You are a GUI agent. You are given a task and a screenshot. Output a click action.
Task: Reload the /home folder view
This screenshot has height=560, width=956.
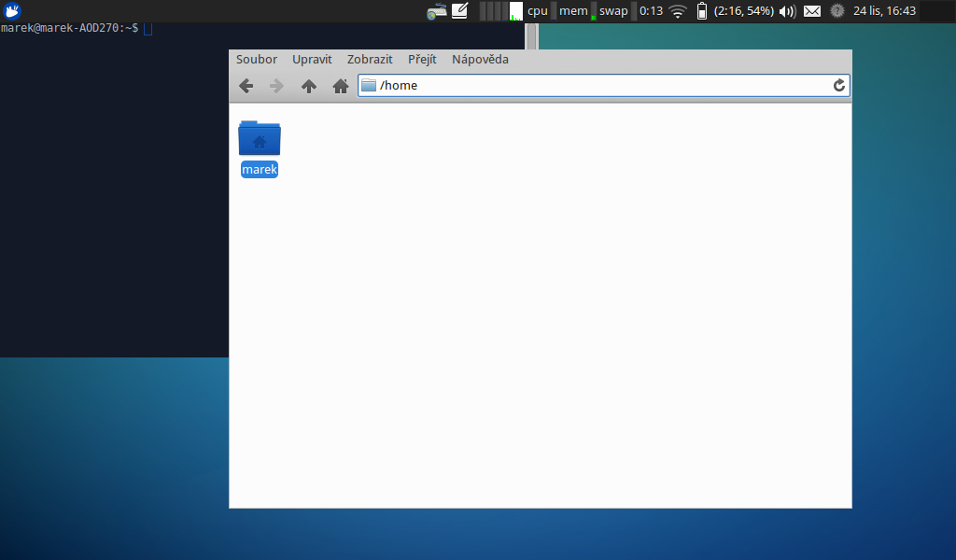point(839,86)
